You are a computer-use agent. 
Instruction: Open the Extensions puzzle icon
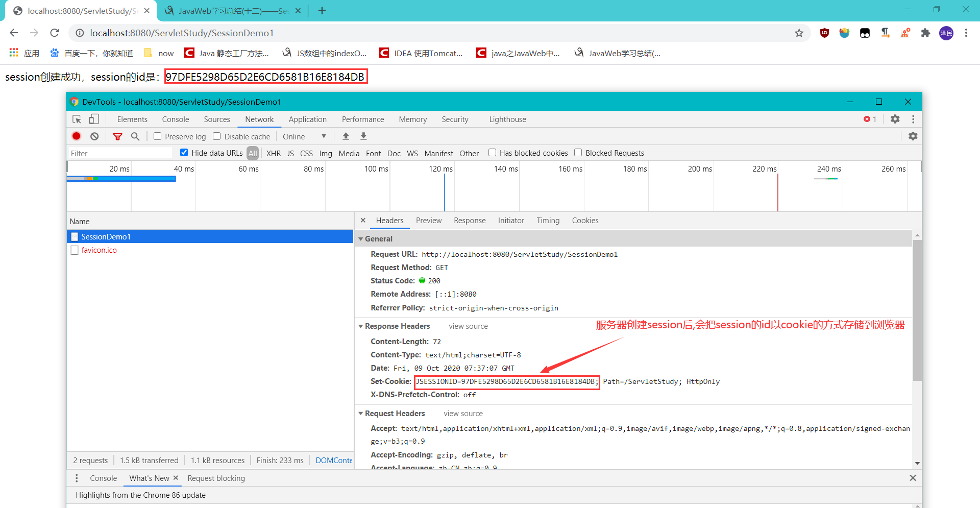(x=925, y=33)
